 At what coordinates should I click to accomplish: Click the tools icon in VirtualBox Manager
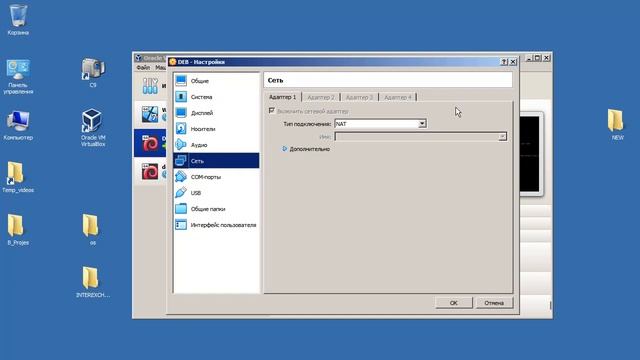click(x=150, y=86)
